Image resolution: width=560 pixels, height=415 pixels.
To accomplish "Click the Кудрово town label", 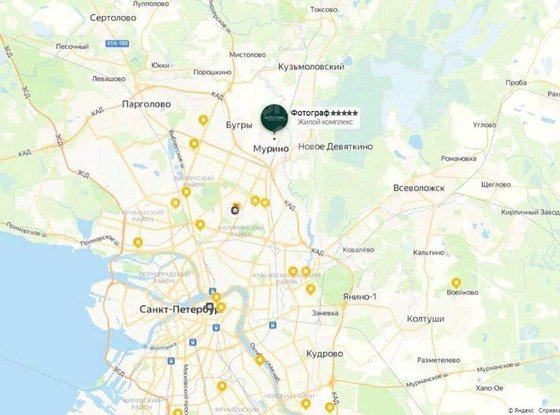I will (325, 354).
